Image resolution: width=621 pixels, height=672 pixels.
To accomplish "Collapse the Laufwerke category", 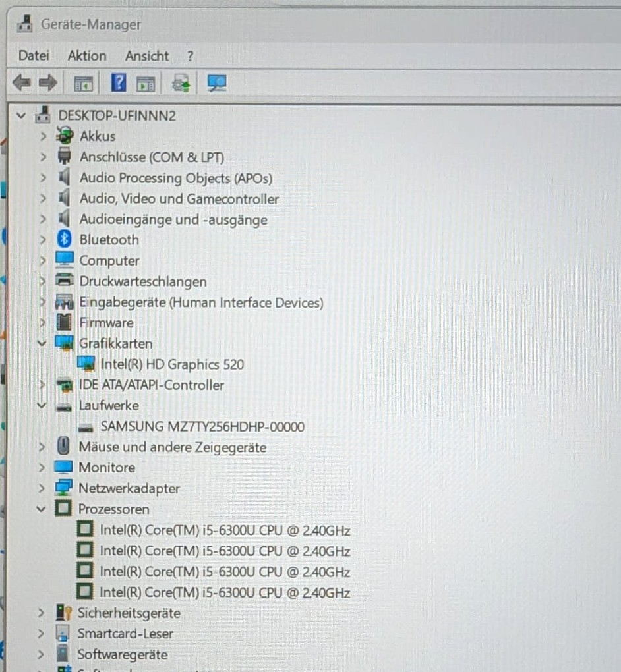I will (x=42, y=405).
